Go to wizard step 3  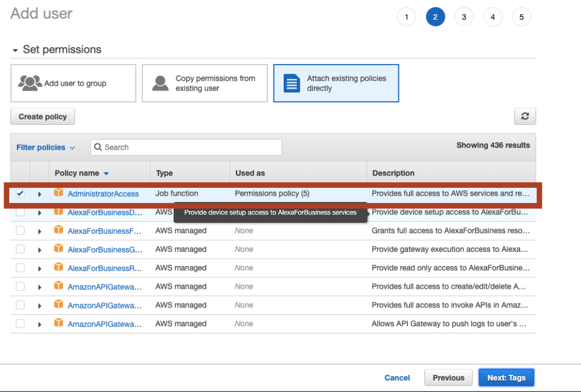[x=464, y=17]
